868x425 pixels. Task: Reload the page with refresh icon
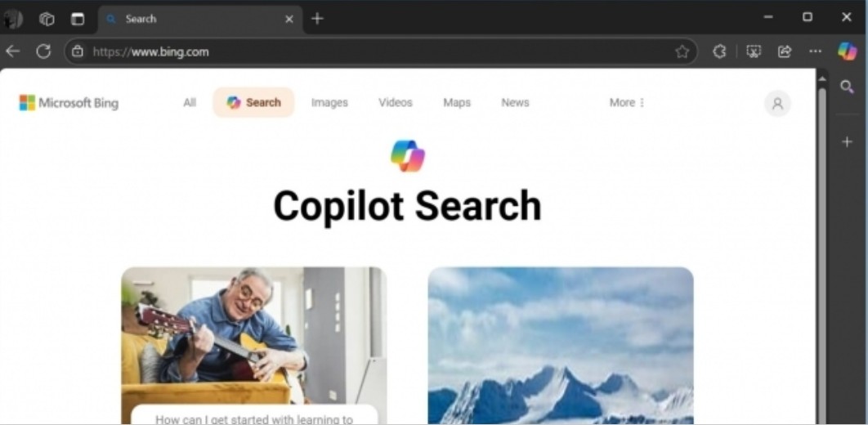(43, 51)
